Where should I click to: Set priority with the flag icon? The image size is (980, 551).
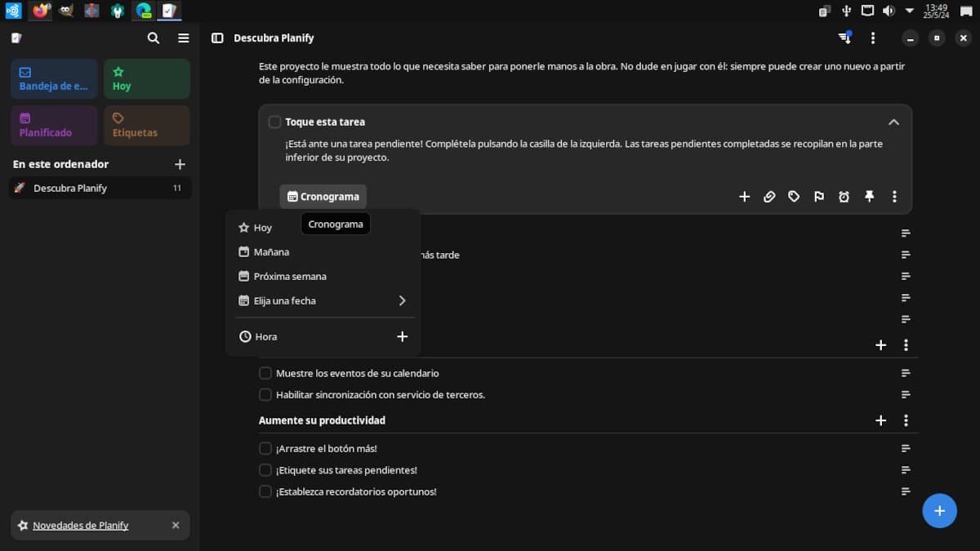[x=819, y=197]
